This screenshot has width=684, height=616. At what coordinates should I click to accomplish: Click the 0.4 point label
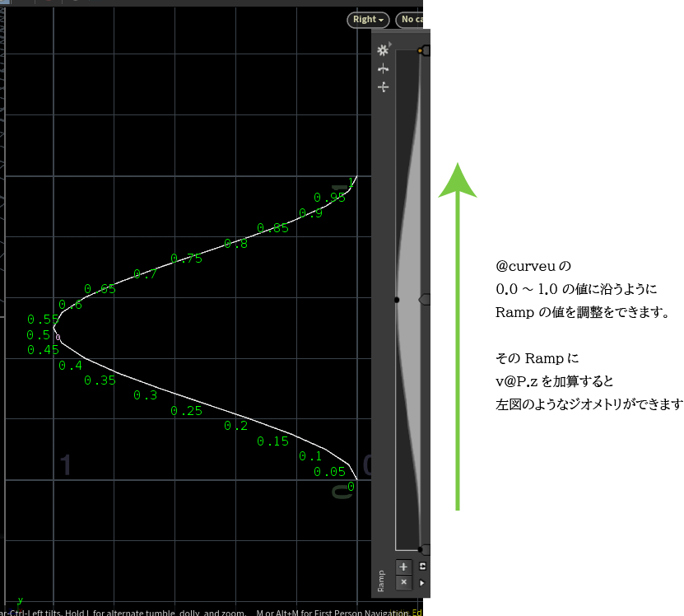[70, 366]
